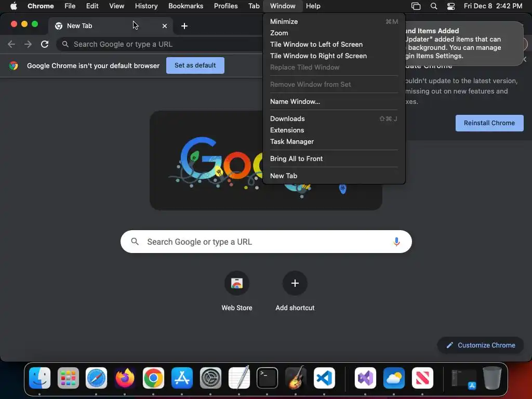The width and height of the screenshot is (532, 399).
Task: Open System Settings gear in dock
Action: 210,378
